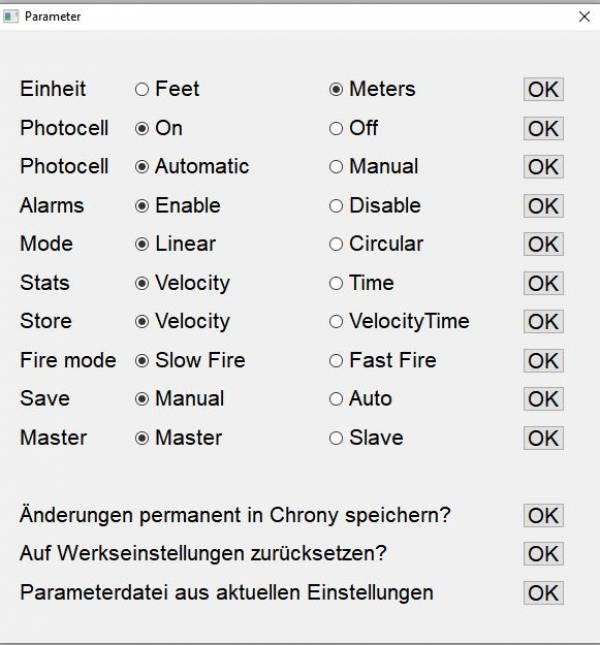The image size is (600, 645).
Task: Select VelocityTime for Store
Action: 336,321
